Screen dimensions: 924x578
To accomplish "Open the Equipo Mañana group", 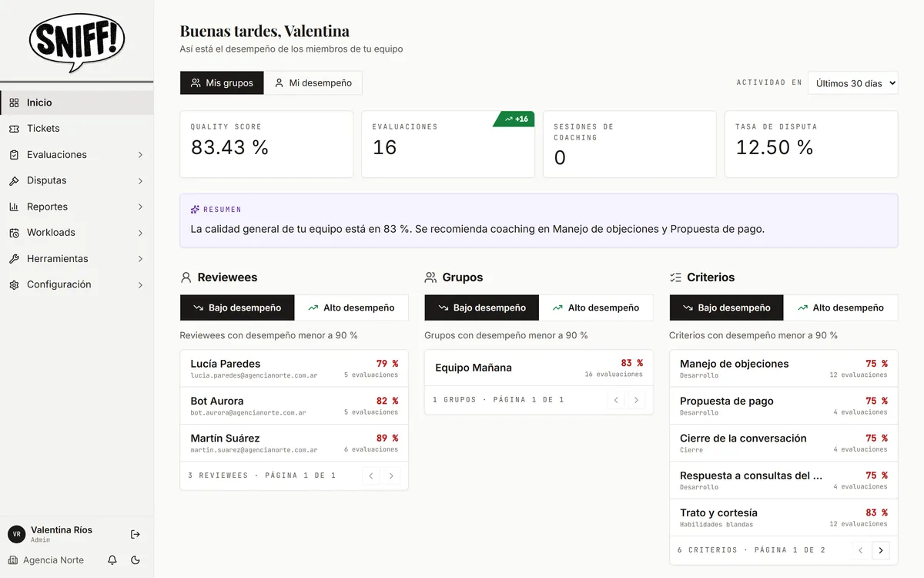I will (x=539, y=368).
